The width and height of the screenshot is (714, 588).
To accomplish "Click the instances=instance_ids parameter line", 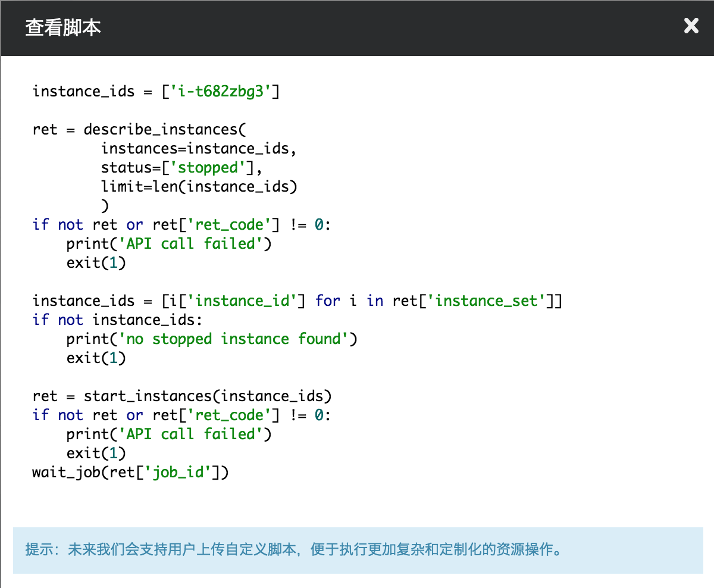I will (x=199, y=149).
